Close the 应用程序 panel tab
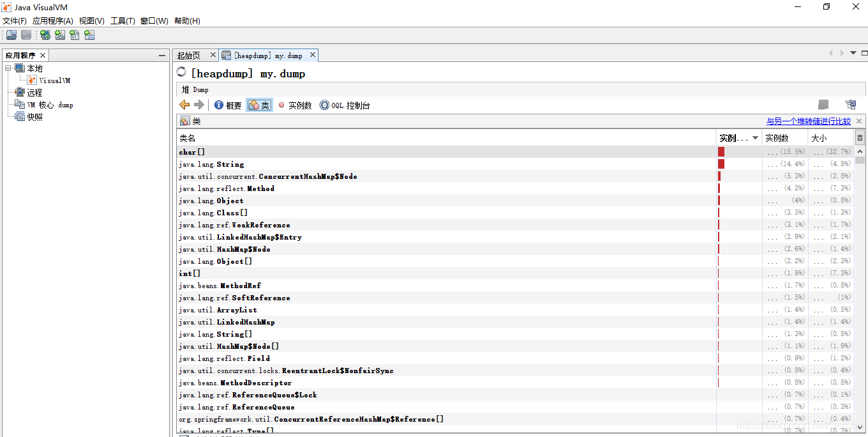Image resolution: width=868 pixels, height=437 pixels. (43, 56)
